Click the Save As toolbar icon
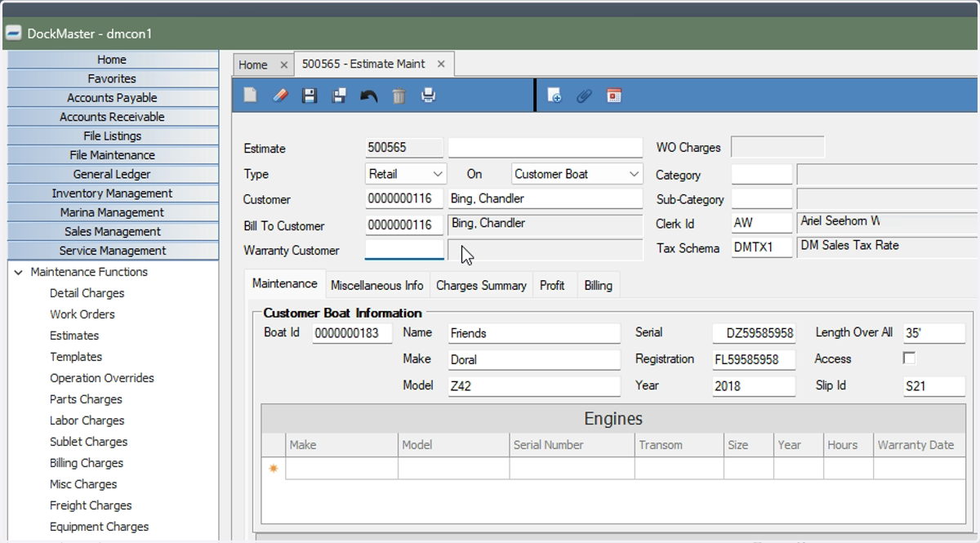Screen dimensions: 980x543 (x=339, y=96)
